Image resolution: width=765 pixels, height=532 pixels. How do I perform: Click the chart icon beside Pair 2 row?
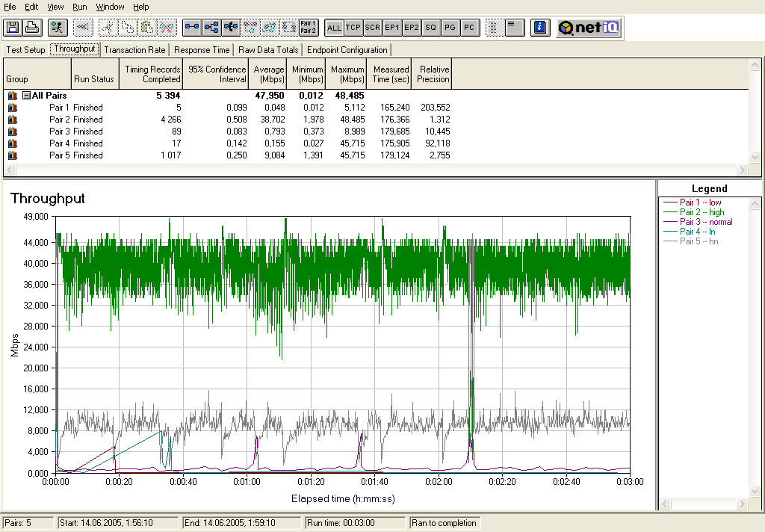pos(12,120)
